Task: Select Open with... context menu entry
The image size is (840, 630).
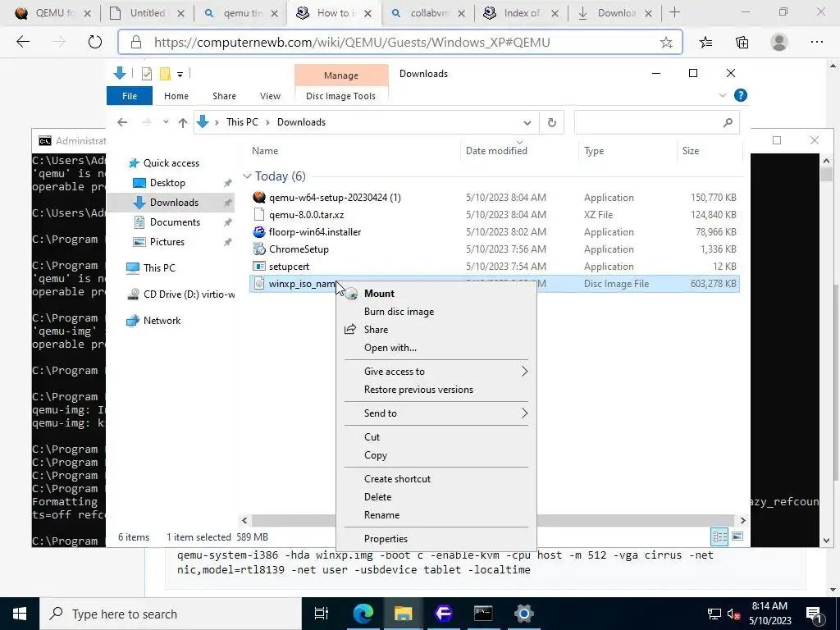Action: pyautogui.click(x=390, y=348)
